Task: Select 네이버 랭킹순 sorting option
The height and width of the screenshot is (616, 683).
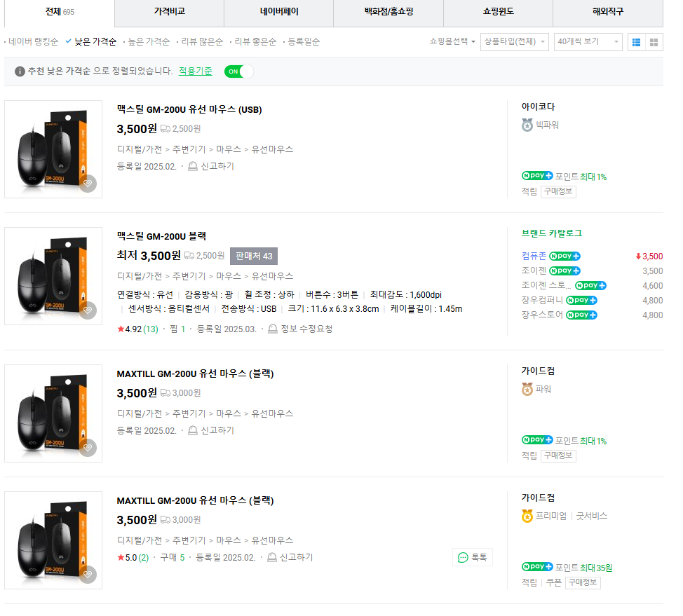Action: coord(33,42)
